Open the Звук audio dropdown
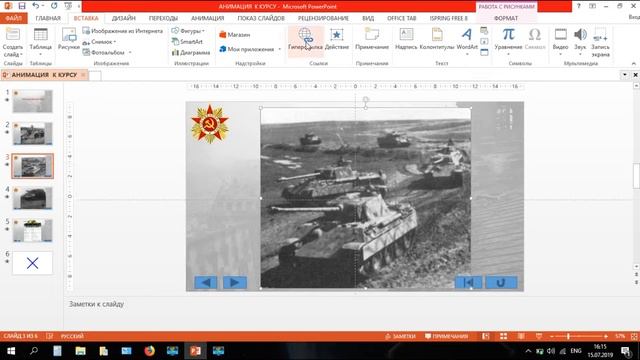640x360 pixels. tap(580, 42)
